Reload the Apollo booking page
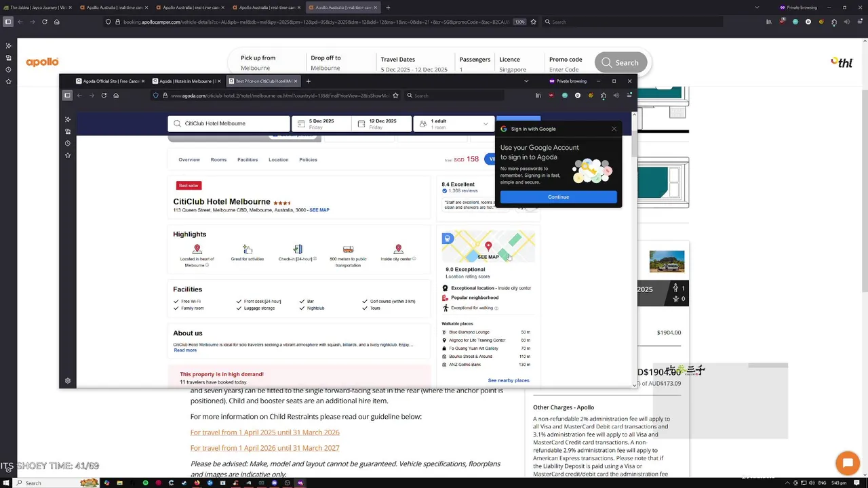This screenshot has width=868, height=488. 45,22
